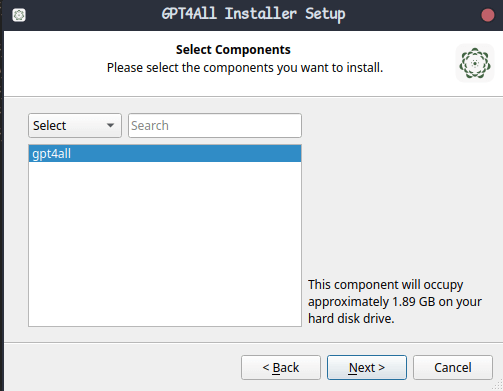The image size is (503, 391).
Task: Abort installation with the Cancel button
Action: 453,367
